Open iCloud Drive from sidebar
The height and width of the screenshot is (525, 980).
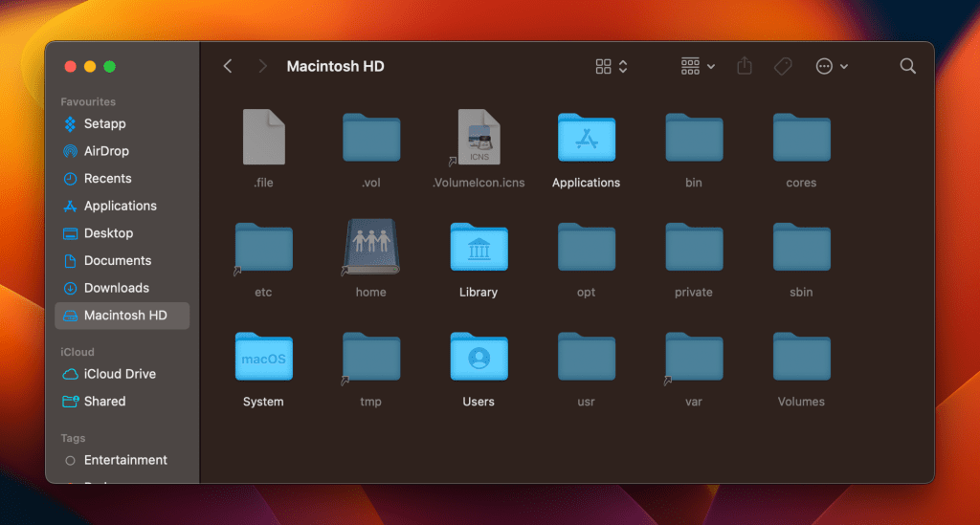(119, 374)
